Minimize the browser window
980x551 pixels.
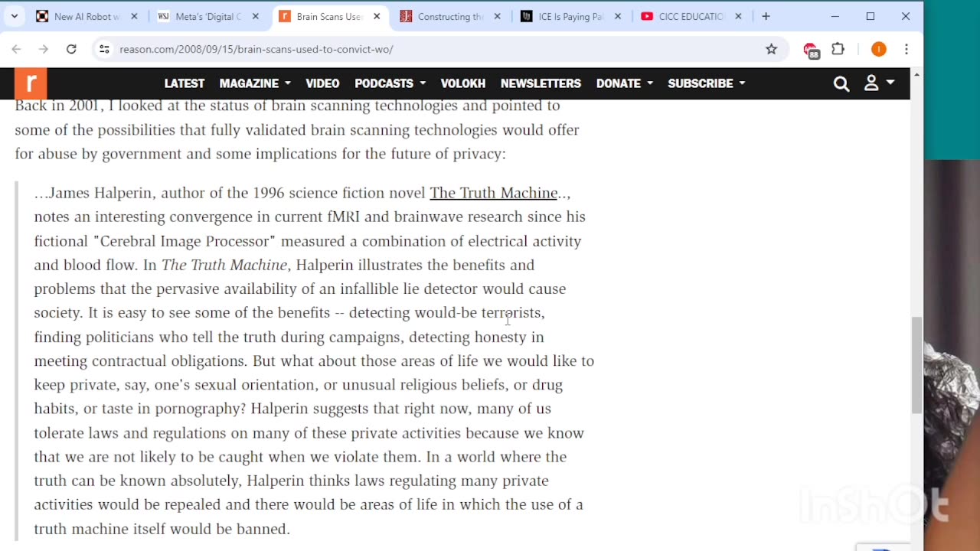(835, 16)
